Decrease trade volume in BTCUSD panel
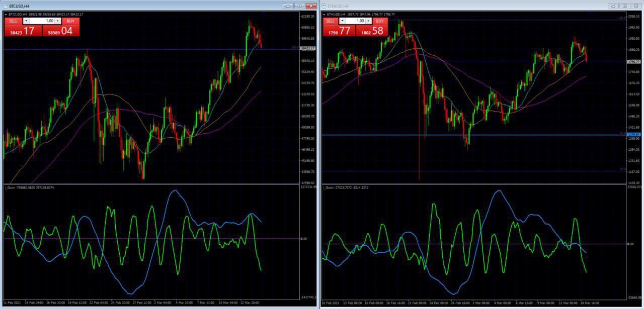Image resolution: width=644 pixels, height=309 pixels. coord(26,21)
